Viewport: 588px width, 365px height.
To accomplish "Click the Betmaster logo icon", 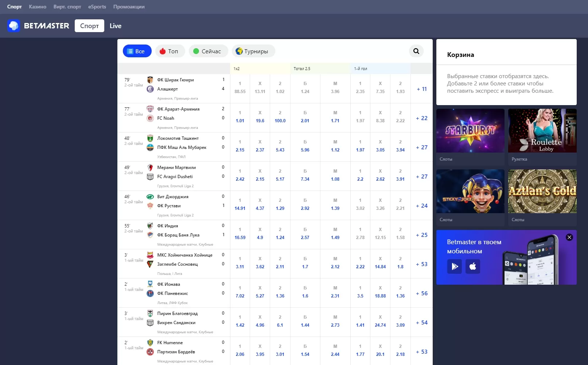I will (14, 26).
